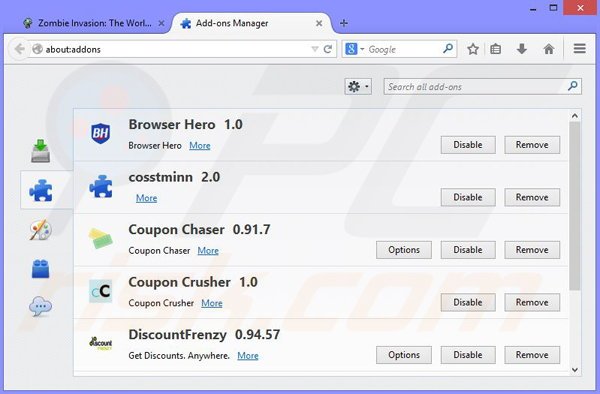
Task: Close the Zombie Invasion tab
Action: 161,23
